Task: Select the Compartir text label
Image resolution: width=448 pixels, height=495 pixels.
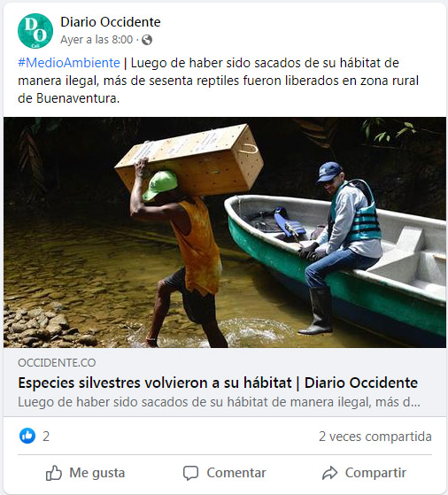Action: point(375,473)
